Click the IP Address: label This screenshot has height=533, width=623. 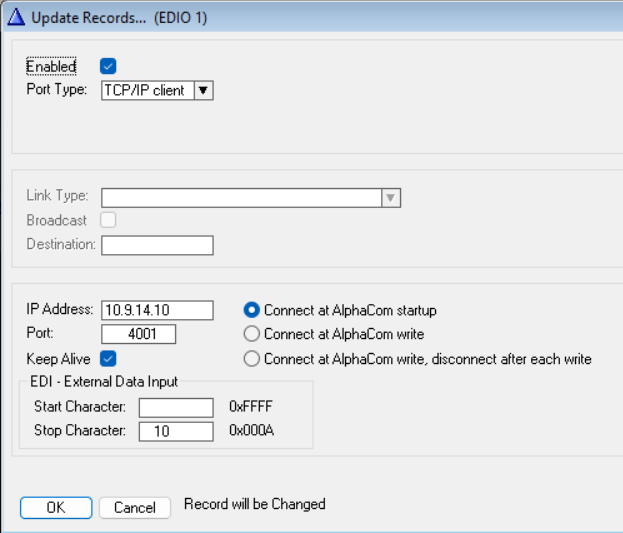point(60,309)
